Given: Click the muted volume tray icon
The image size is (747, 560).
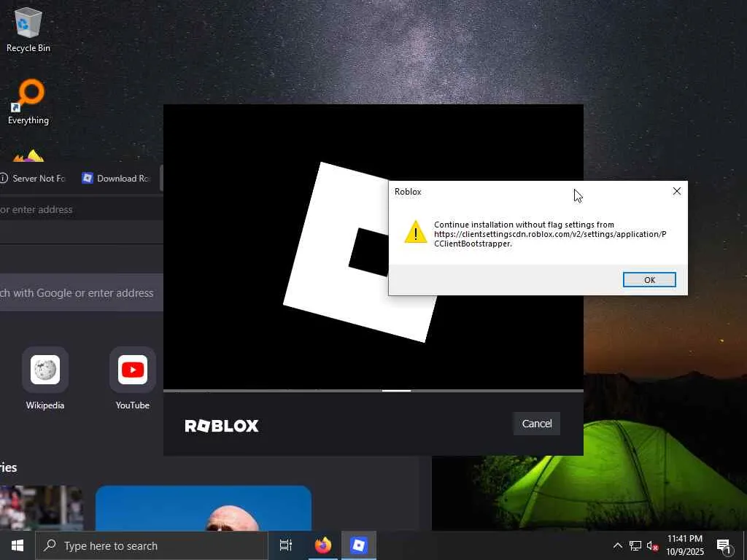Looking at the screenshot, I should 652,545.
